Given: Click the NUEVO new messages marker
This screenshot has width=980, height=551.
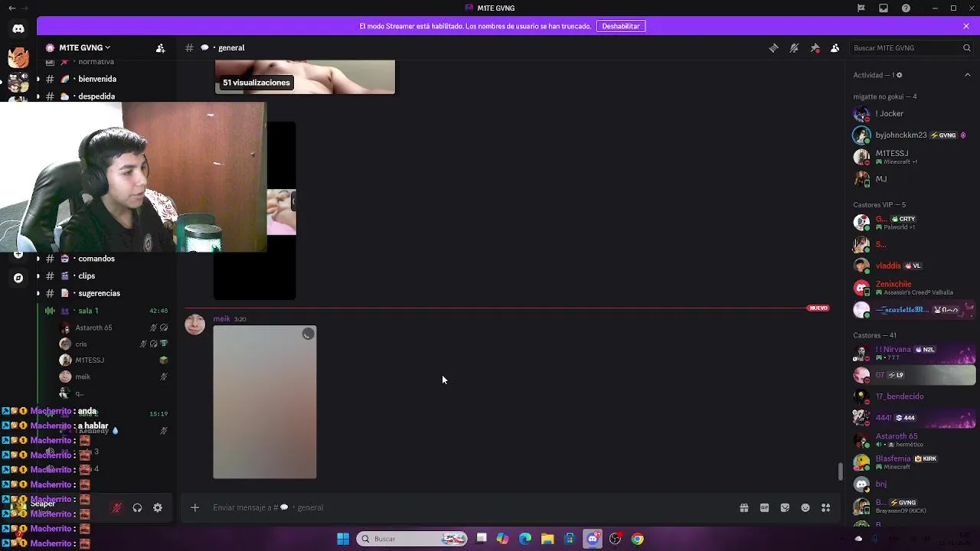Looking at the screenshot, I should pos(818,308).
